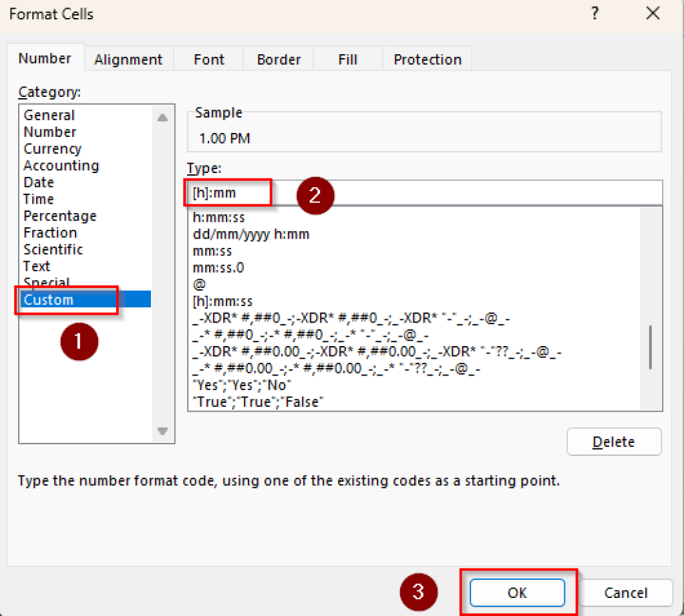
Task: Click the help question mark icon
Action: [594, 13]
